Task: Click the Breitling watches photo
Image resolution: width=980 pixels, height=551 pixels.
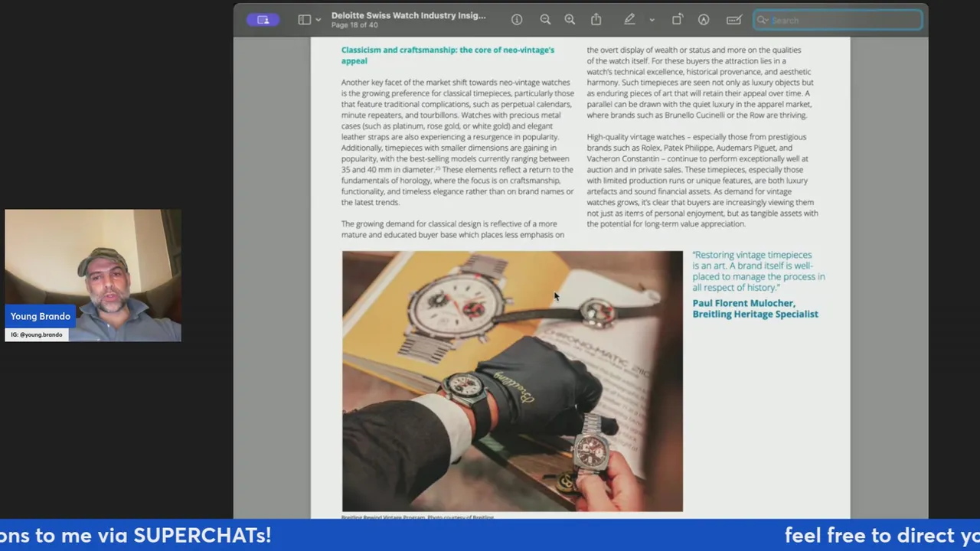Action: coord(512,381)
